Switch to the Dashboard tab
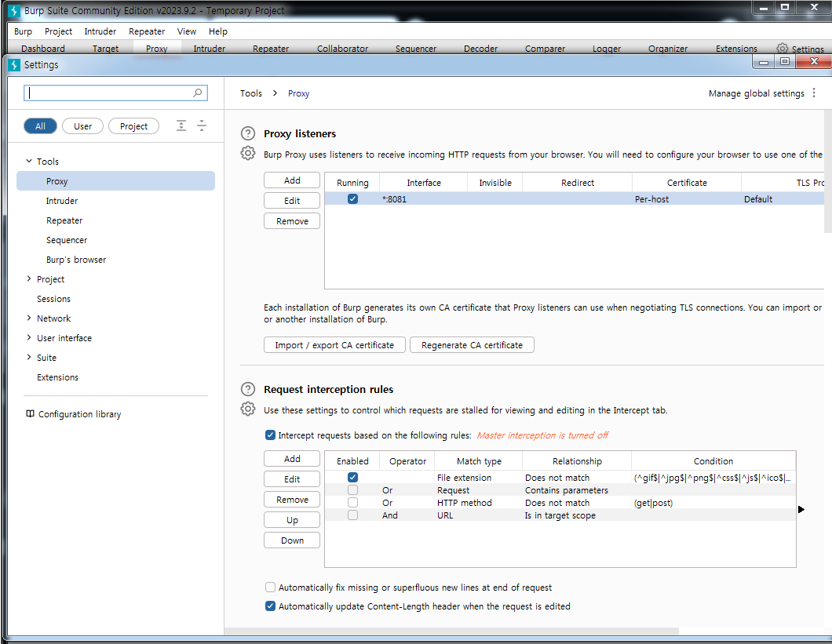Screen dimensions: 832x644 point(43,49)
